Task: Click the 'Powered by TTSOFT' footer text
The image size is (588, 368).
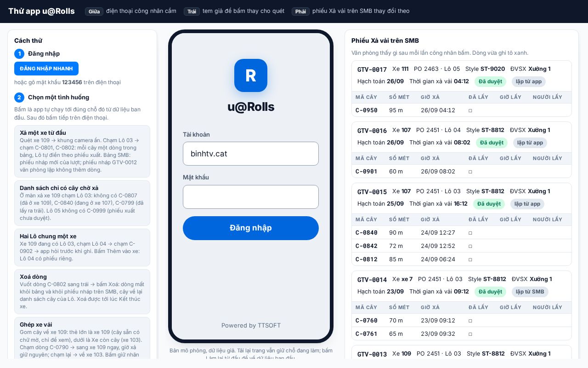Action: click(251, 325)
